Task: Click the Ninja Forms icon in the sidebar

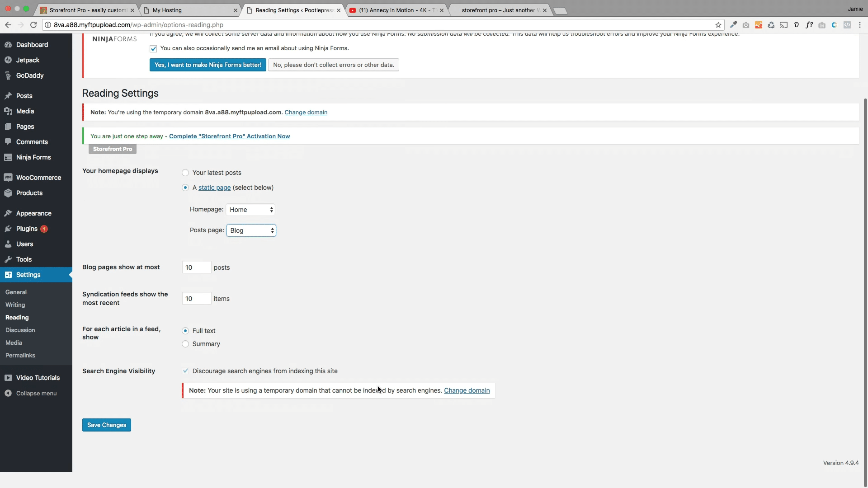Action: (x=8, y=157)
